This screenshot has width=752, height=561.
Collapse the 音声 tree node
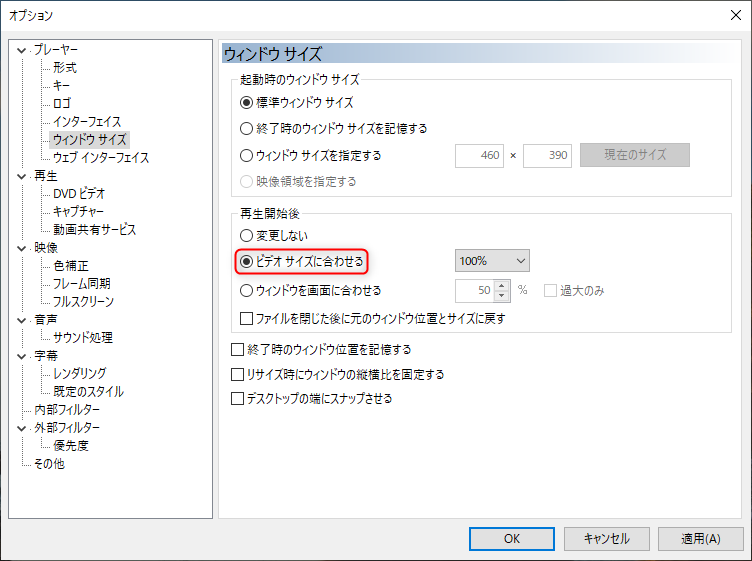pos(21,320)
